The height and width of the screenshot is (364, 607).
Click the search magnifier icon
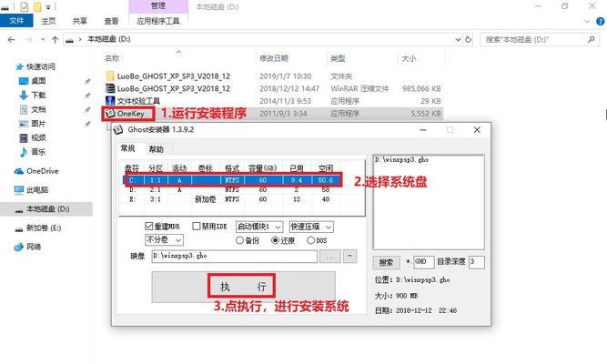coord(591,39)
